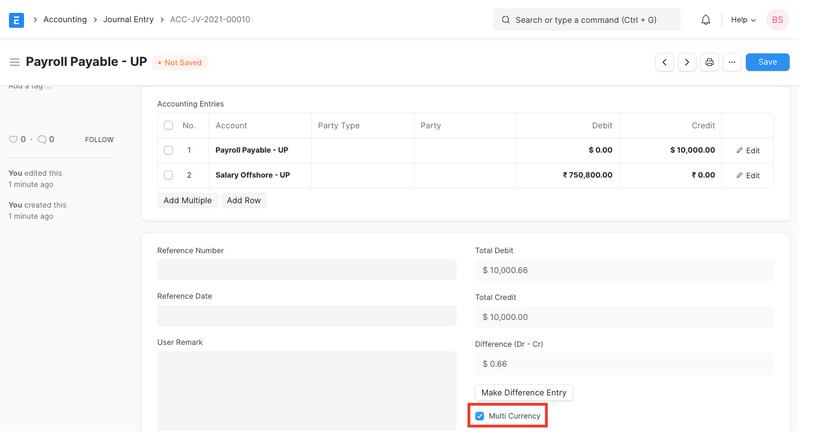
Task: Toggle the sidebar hamburger icon
Action: click(14, 62)
